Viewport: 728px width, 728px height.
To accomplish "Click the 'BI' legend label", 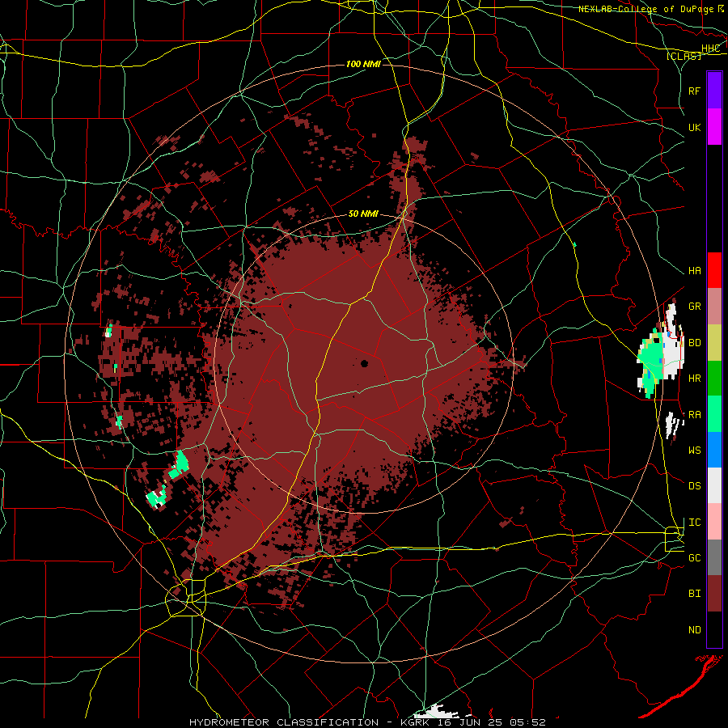I will [695, 594].
